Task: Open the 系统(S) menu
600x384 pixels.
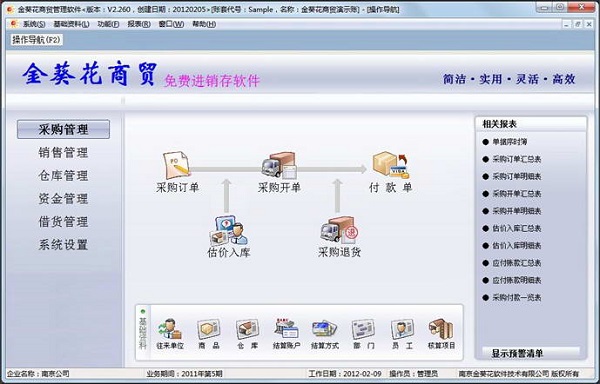Action: (34, 24)
